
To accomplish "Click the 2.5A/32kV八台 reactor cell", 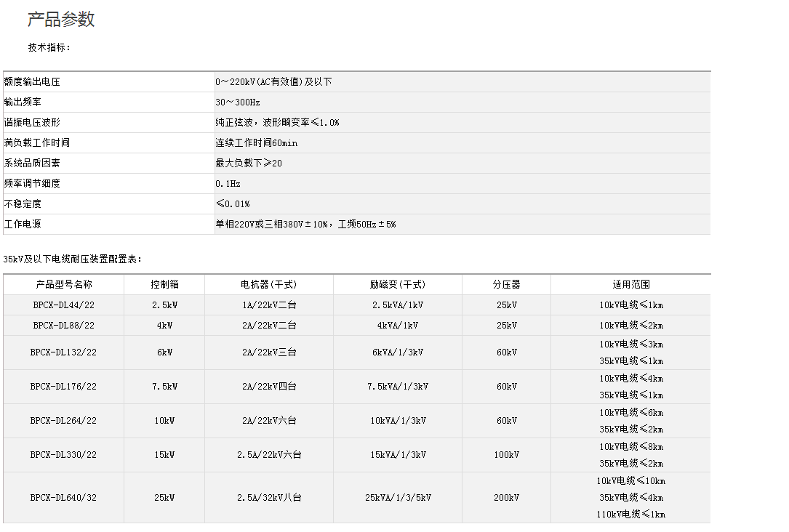I will click(x=269, y=498).
